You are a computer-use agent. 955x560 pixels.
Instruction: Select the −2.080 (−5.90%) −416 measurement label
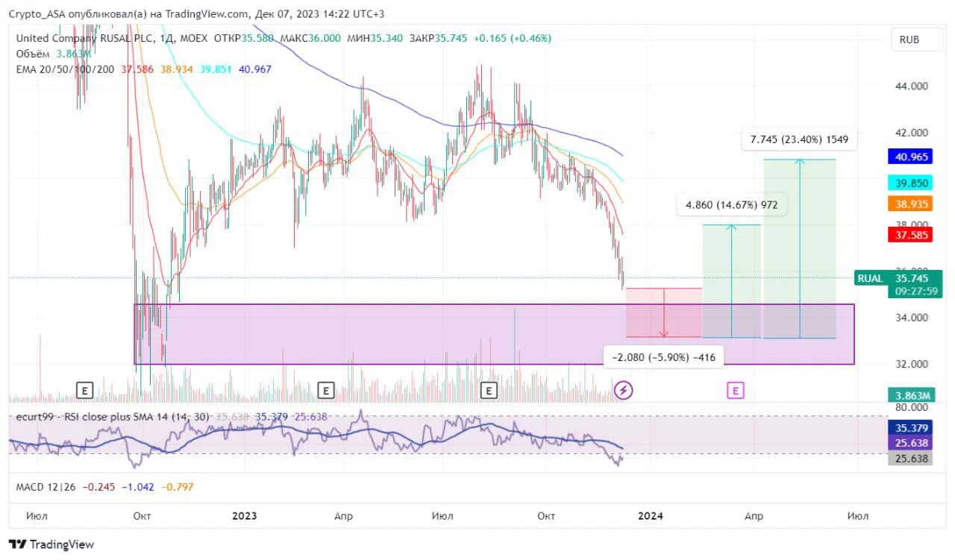(663, 358)
